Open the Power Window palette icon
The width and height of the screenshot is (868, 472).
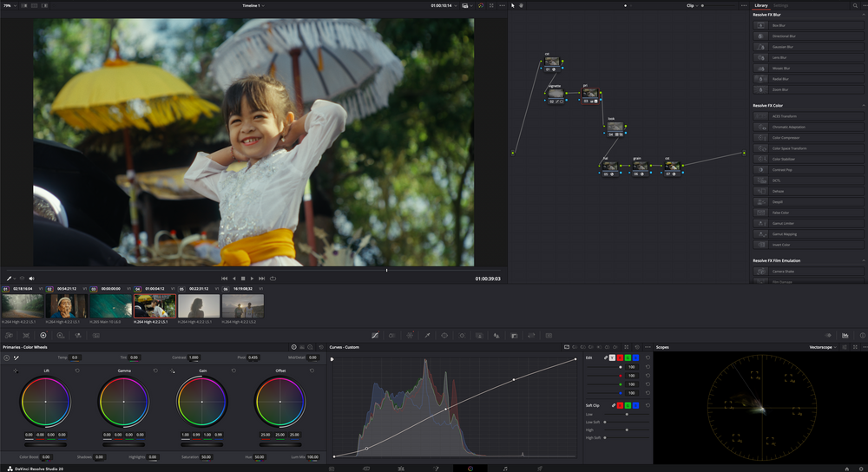point(444,335)
